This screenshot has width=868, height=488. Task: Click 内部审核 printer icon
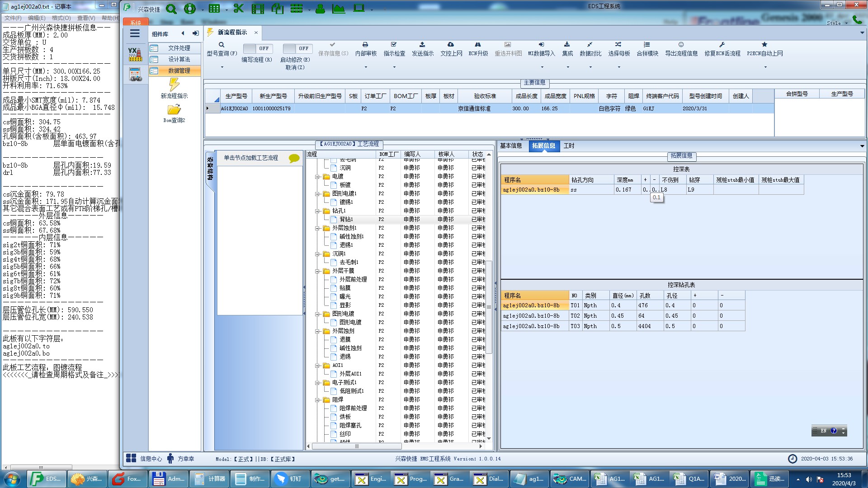pyautogui.click(x=365, y=45)
